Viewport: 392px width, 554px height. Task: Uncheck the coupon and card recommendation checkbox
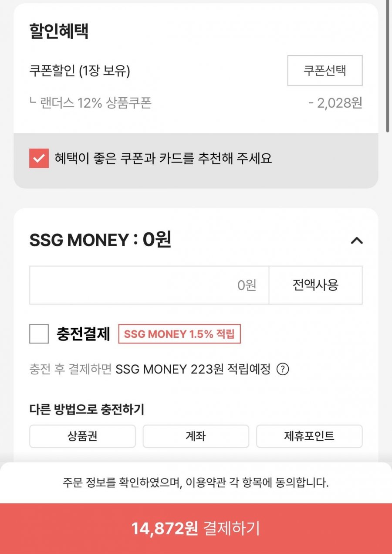click(x=39, y=158)
